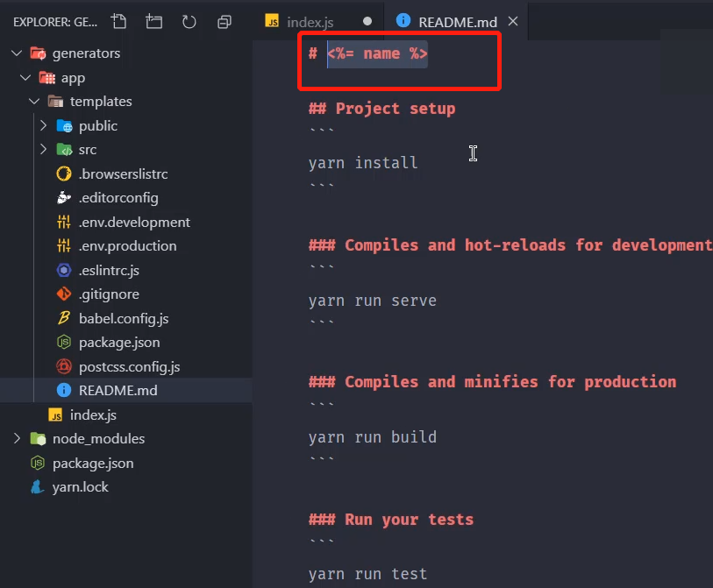
Task: Collapse the app folder chevron
Action: 26,78
